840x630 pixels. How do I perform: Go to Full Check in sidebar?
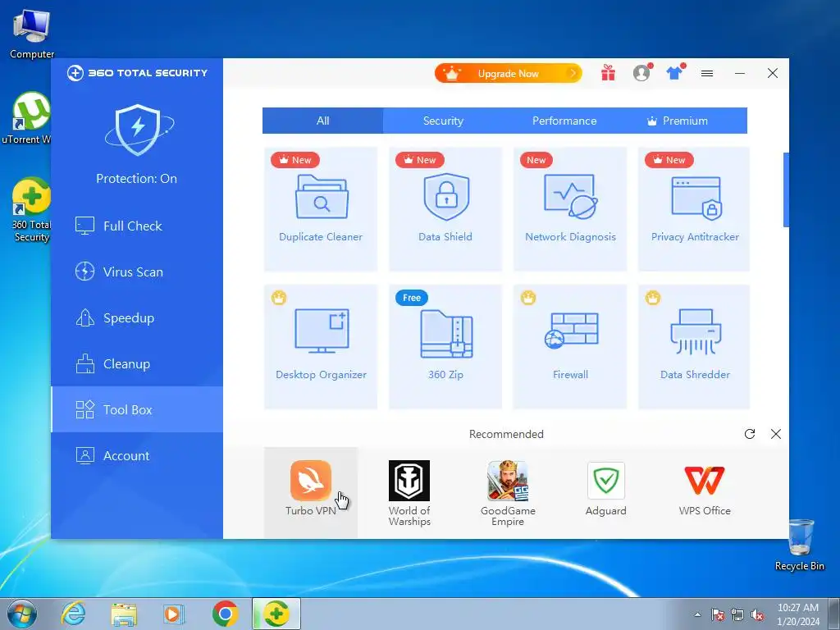pos(137,226)
